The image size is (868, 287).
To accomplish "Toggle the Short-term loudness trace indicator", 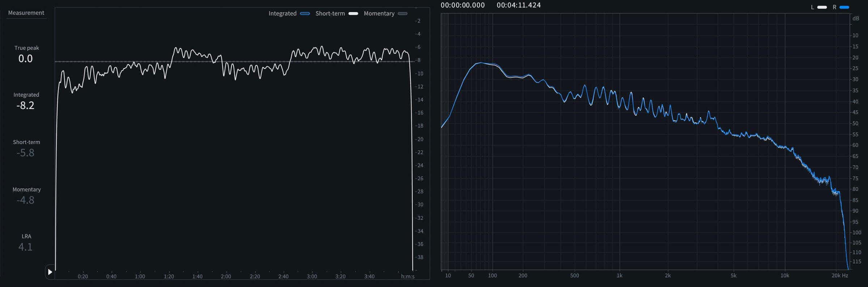I will click(353, 13).
